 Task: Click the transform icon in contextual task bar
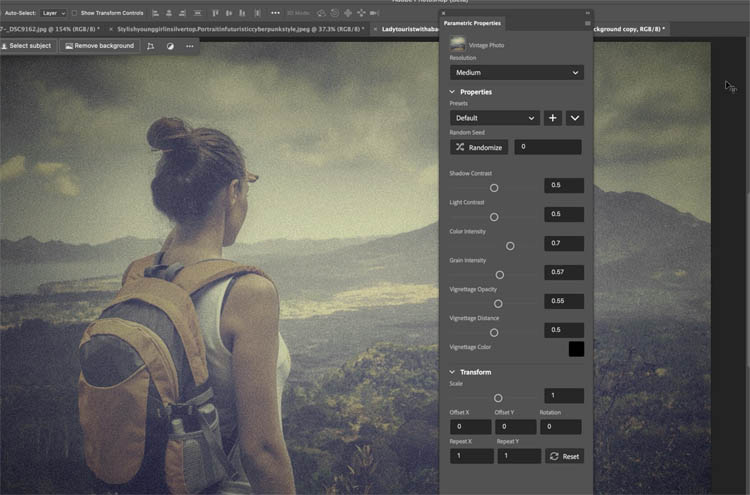(151, 46)
